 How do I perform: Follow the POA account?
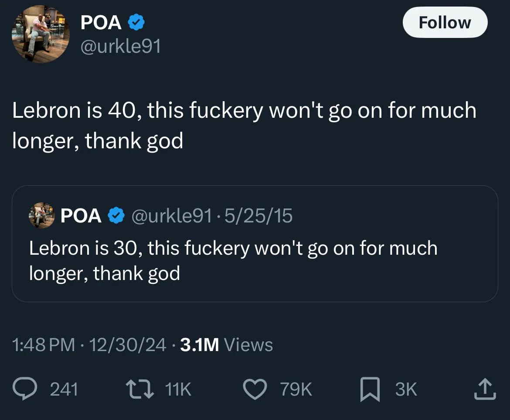445,22
